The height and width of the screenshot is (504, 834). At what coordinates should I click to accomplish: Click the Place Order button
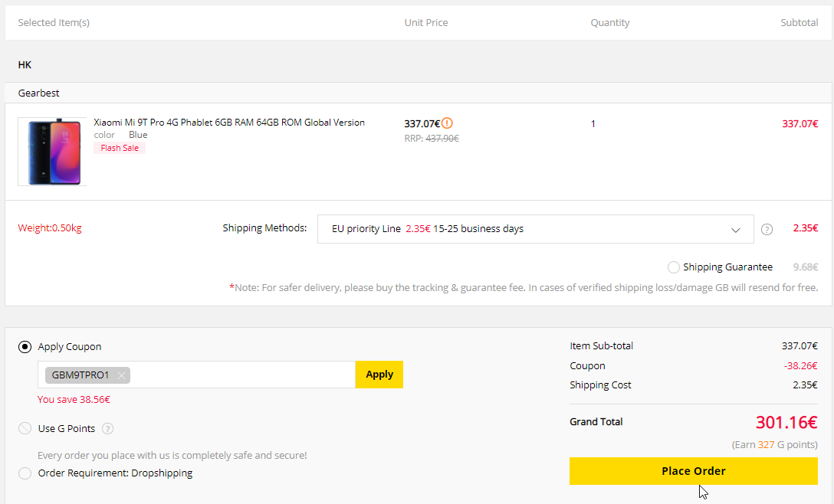[x=694, y=471]
